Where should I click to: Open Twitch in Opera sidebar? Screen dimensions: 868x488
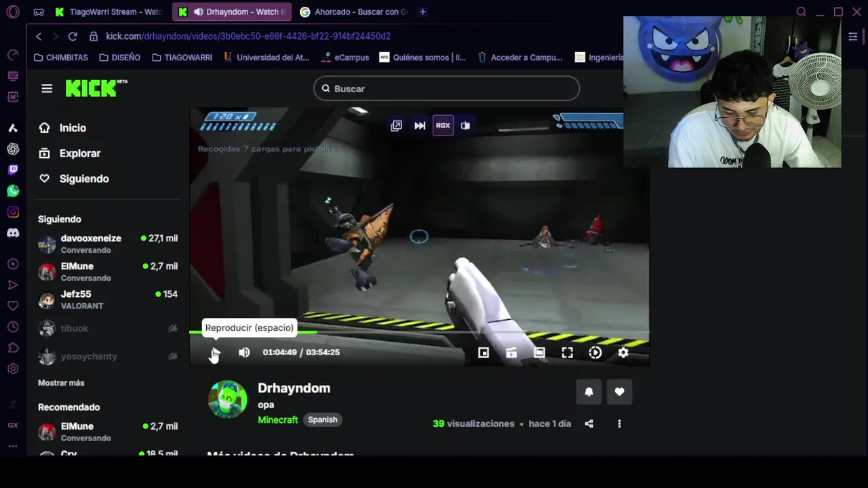point(13,170)
